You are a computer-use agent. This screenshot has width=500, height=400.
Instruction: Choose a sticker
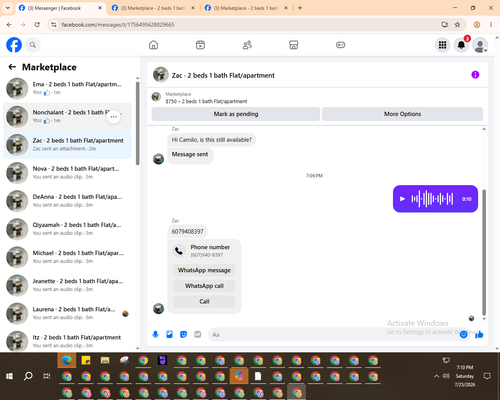(x=183, y=334)
